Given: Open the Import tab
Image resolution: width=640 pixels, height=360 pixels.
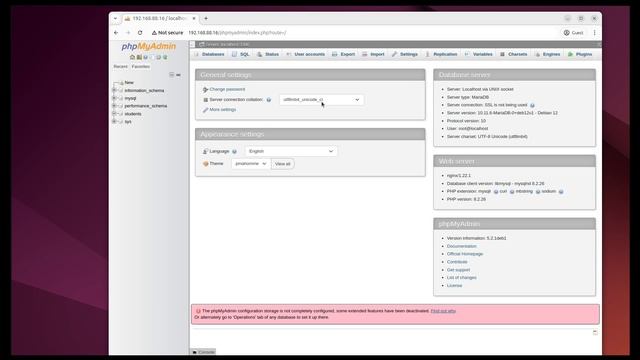Looking at the screenshot, I should pyautogui.click(x=373, y=54).
